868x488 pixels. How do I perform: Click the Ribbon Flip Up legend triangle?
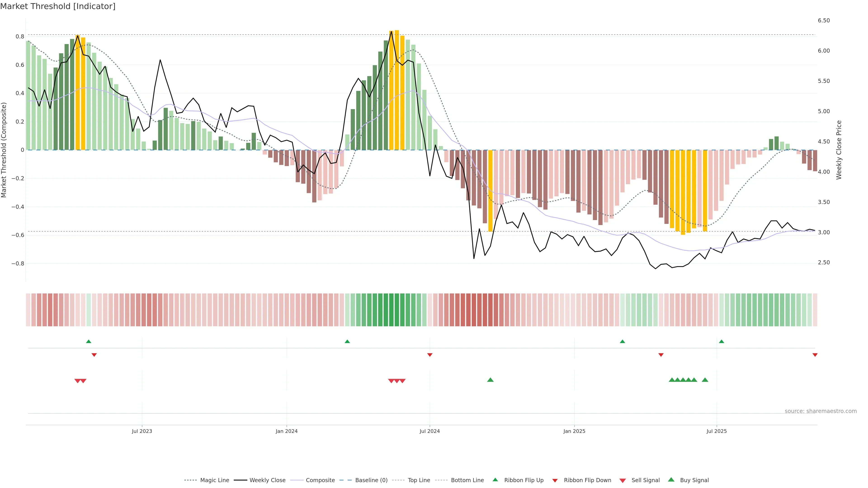point(495,480)
